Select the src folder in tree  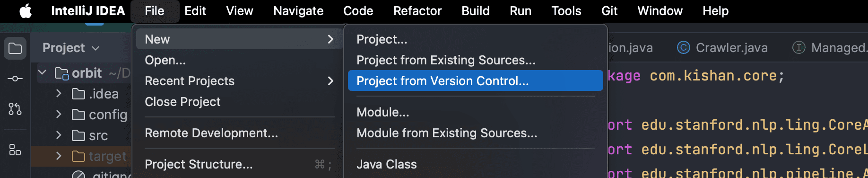(98, 135)
